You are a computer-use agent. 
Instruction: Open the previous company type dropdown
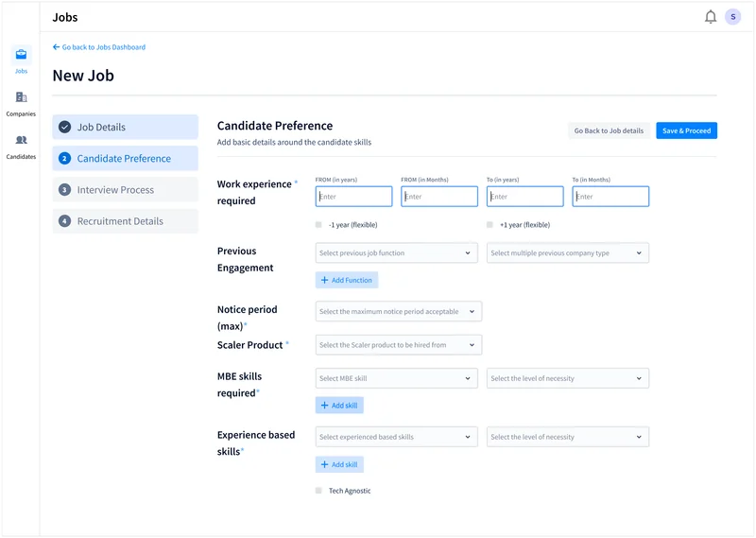(568, 252)
